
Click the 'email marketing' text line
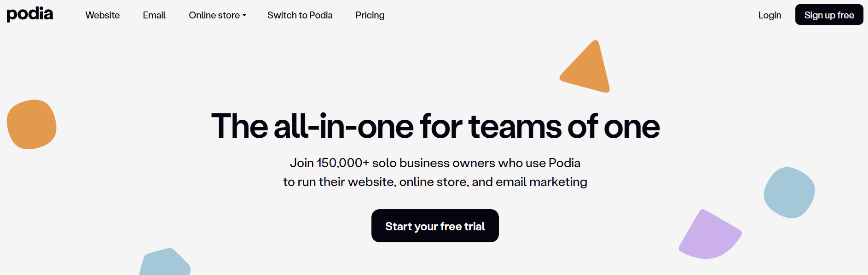click(x=435, y=182)
